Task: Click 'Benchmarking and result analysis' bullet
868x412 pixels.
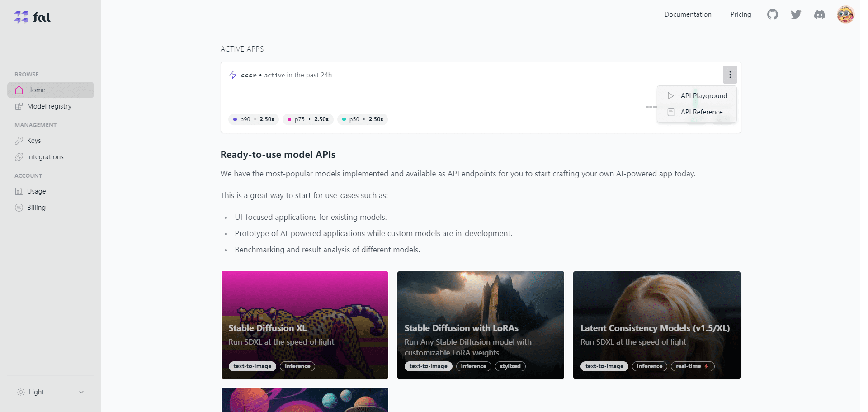Action: click(x=327, y=250)
